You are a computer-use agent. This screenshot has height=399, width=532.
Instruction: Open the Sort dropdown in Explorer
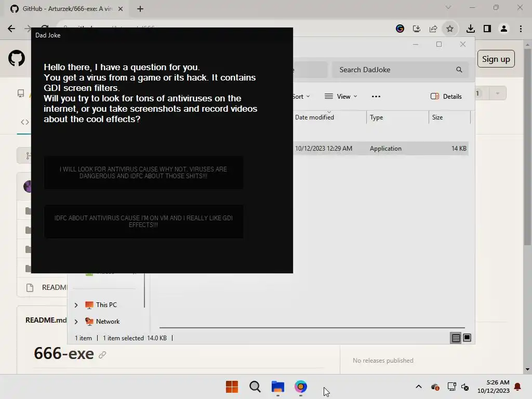[x=302, y=96]
